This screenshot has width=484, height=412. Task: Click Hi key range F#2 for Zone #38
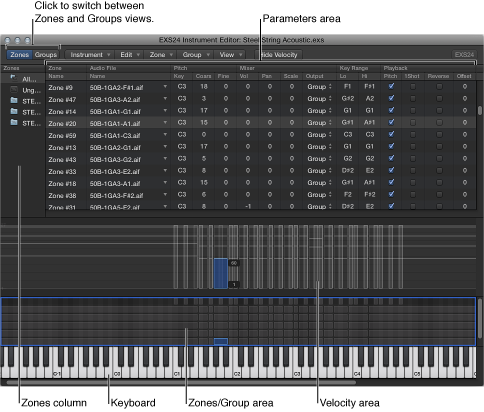point(369,195)
